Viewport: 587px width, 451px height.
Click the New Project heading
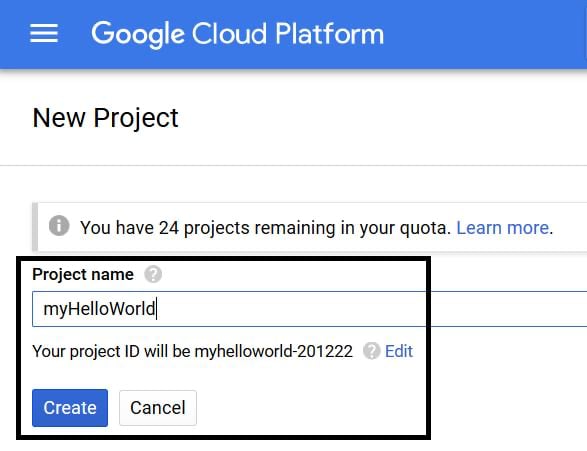click(x=105, y=118)
